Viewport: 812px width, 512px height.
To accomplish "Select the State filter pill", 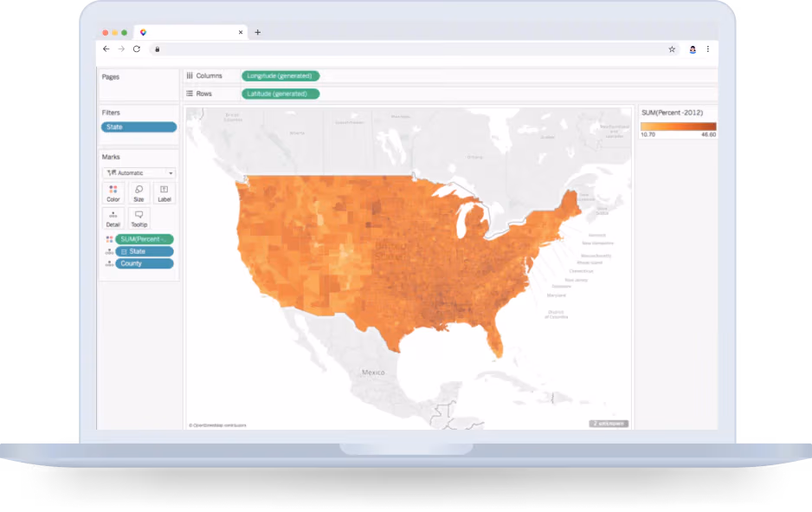I will coord(139,127).
